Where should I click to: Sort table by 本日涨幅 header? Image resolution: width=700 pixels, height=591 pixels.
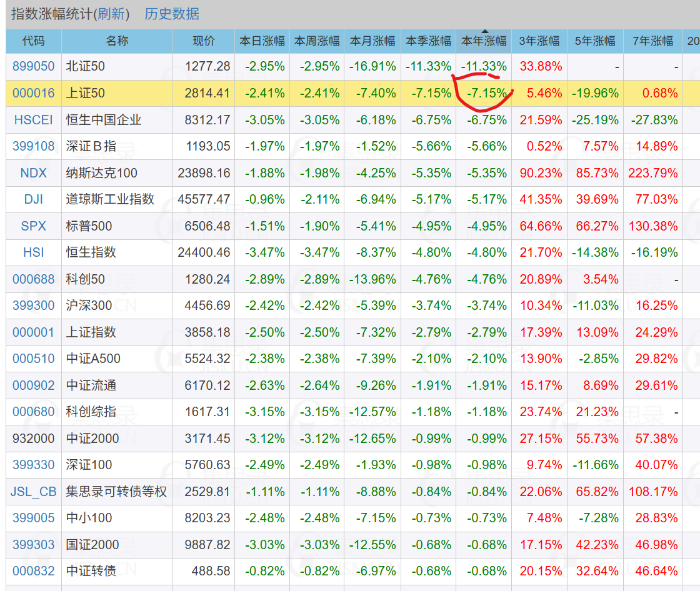point(262,41)
